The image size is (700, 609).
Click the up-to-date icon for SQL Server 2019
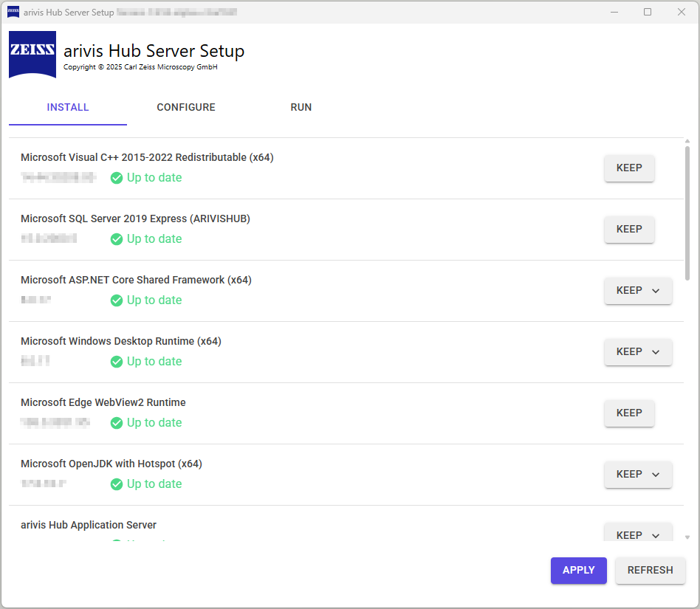(117, 238)
